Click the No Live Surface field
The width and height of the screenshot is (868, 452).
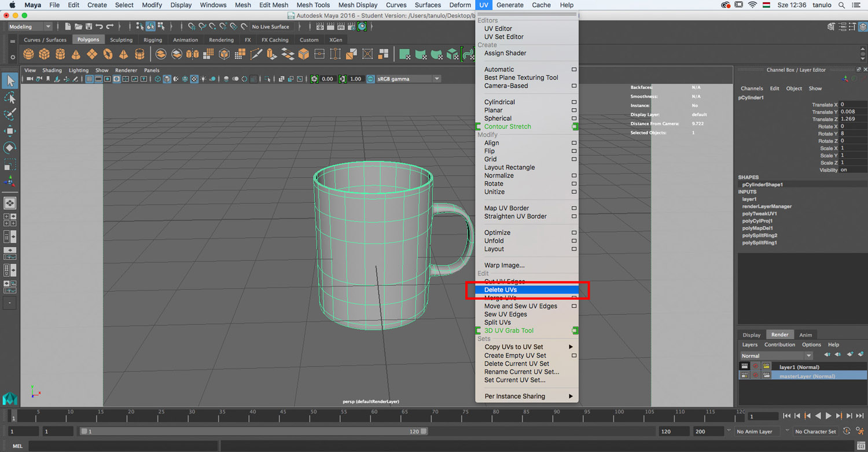pyautogui.click(x=270, y=27)
